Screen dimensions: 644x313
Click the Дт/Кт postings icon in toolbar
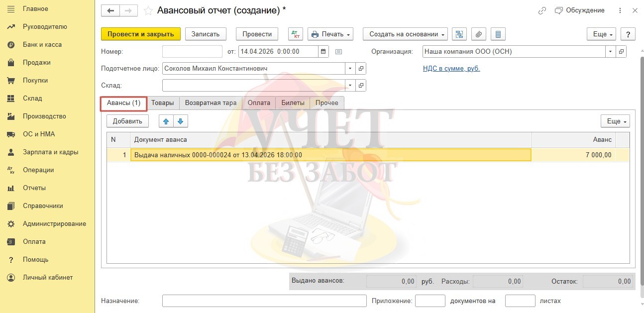pyautogui.click(x=296, y=34)
